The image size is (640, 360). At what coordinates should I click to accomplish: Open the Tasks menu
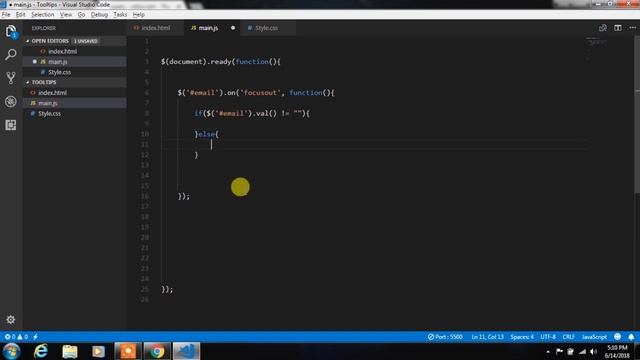(x=120, y=14)
